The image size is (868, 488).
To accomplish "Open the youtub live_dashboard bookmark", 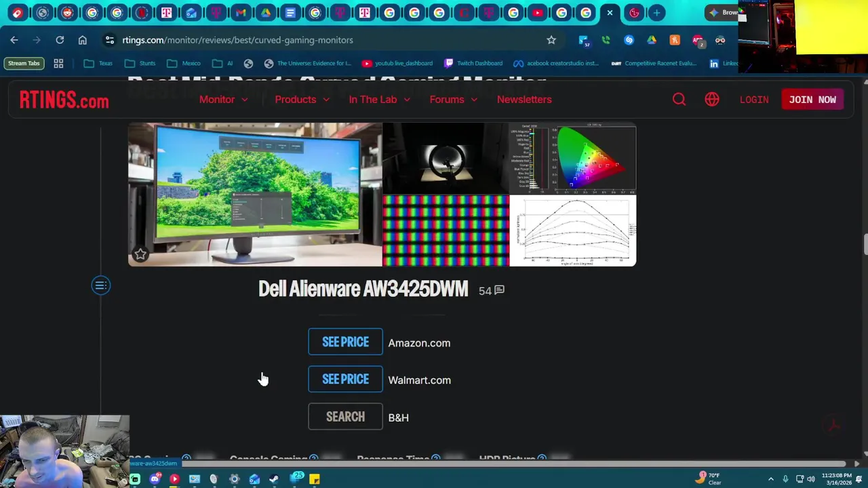I will [397, 63].
